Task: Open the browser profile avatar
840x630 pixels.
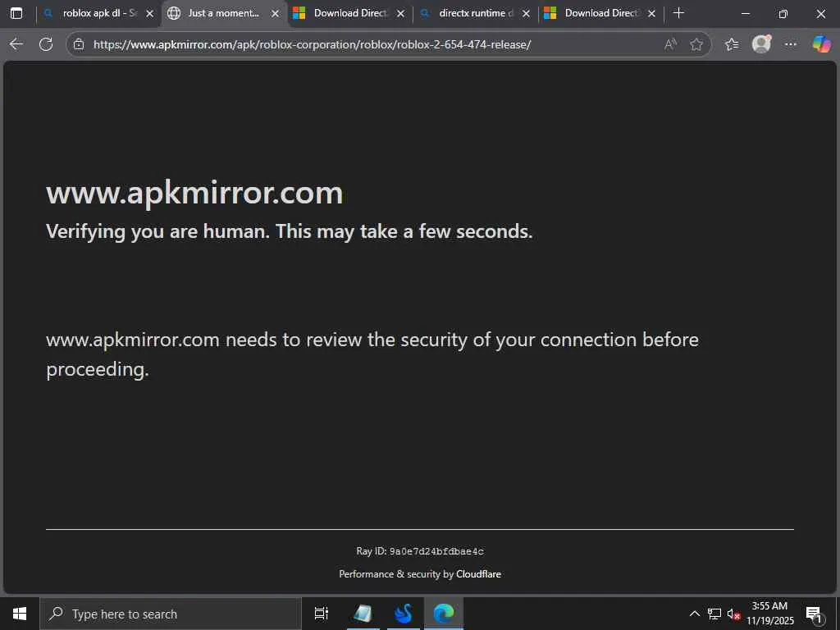Action: point(761,44)
